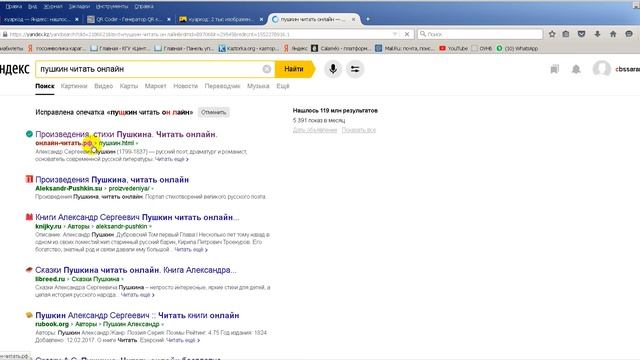
Task: Stop loading the page in address bar
Action: coord(407,34)
